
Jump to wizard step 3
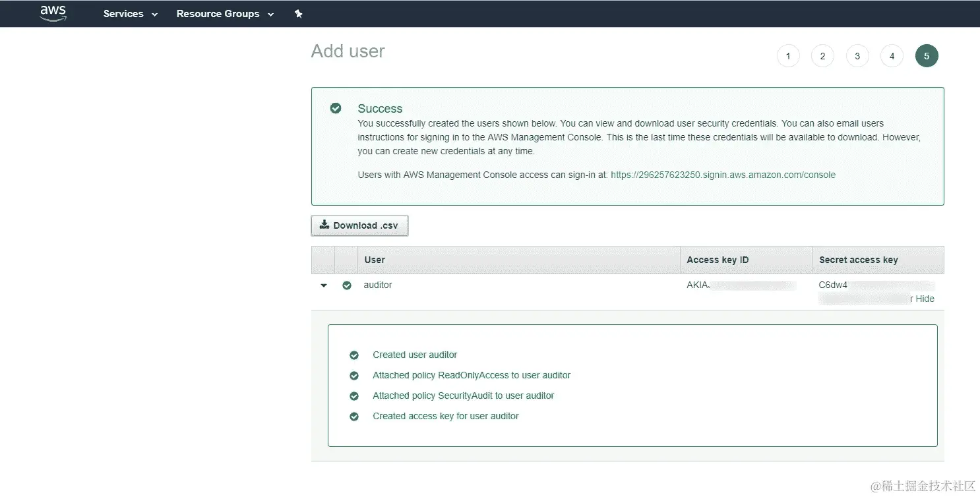[857, 56]
